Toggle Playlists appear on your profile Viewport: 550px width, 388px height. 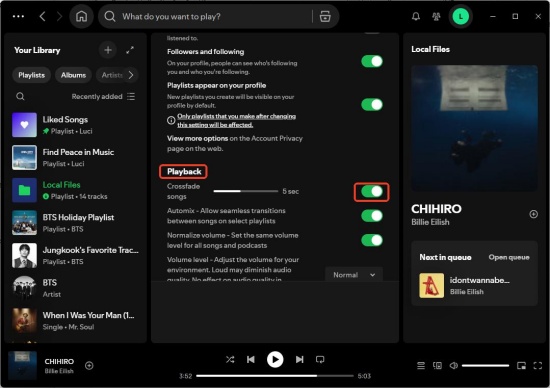click(x=372, y=105)
